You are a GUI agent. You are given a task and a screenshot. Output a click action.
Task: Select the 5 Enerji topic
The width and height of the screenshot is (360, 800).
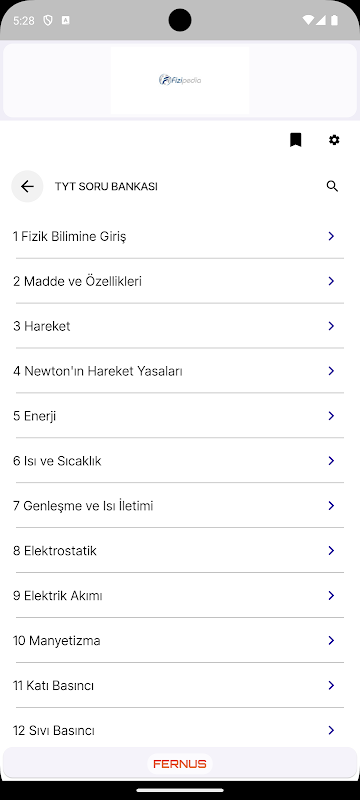(180, 416)
